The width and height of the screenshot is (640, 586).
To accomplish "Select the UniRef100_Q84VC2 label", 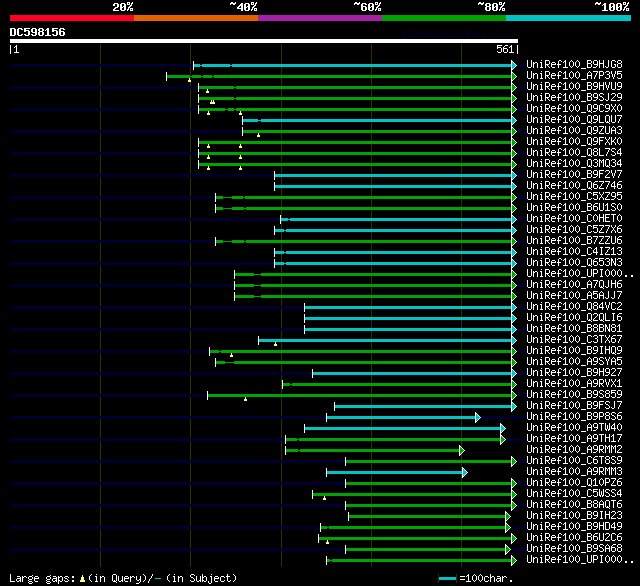I will coord(574,307).
